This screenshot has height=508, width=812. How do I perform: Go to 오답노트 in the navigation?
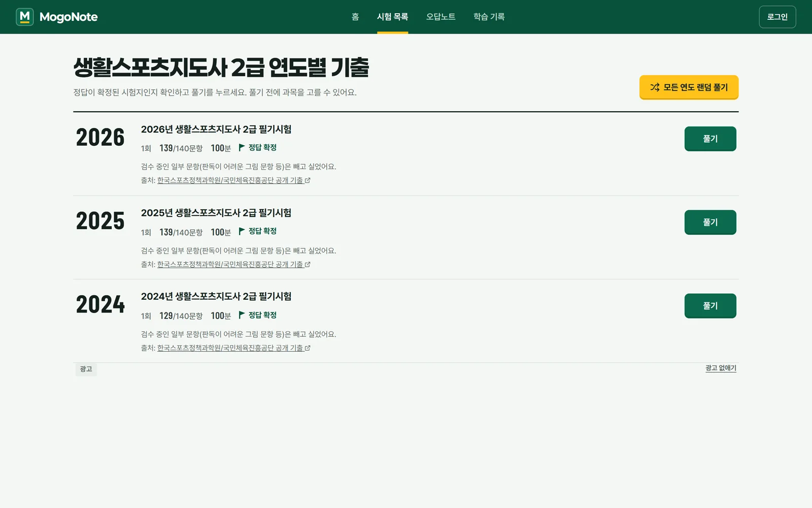click(441, 17)
